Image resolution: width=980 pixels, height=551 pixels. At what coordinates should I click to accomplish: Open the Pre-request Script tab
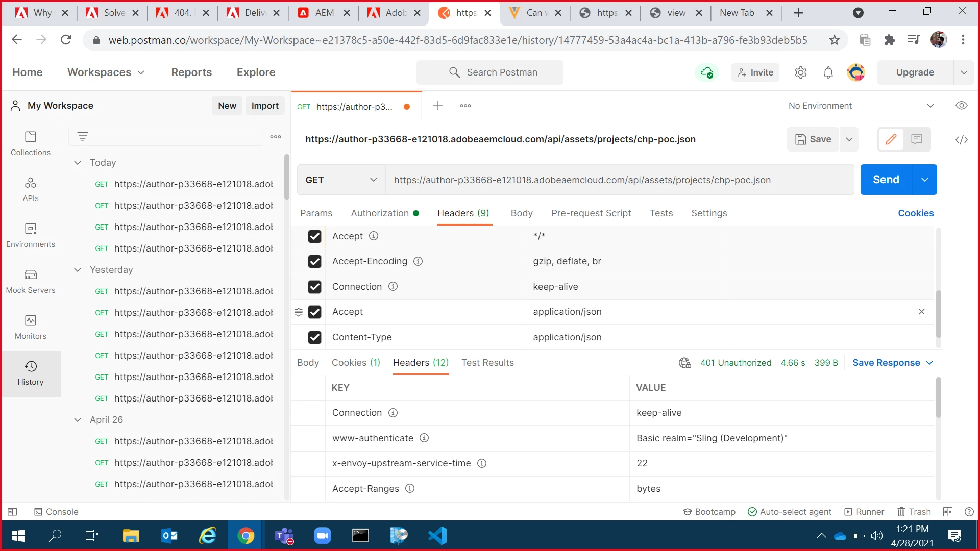tap(591, 213)
